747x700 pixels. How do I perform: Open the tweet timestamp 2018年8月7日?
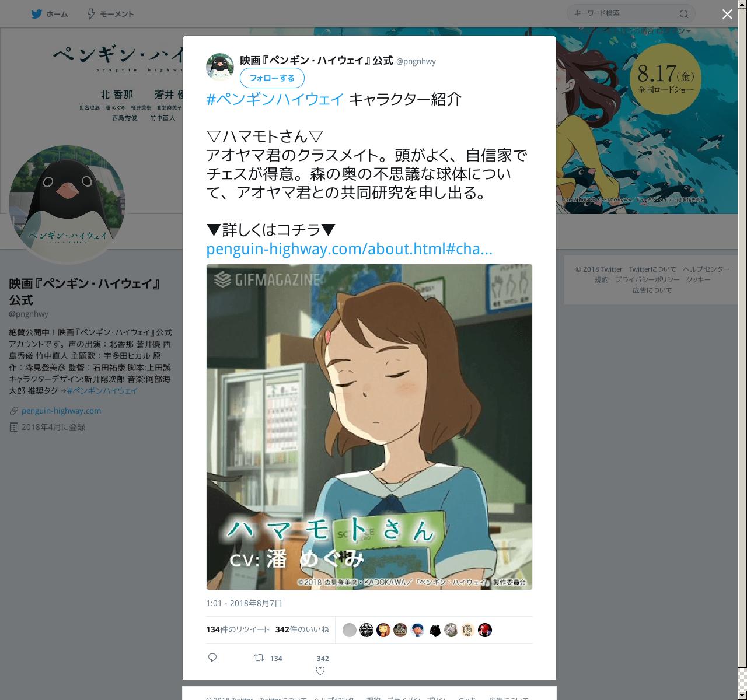(x=244, y=603)
